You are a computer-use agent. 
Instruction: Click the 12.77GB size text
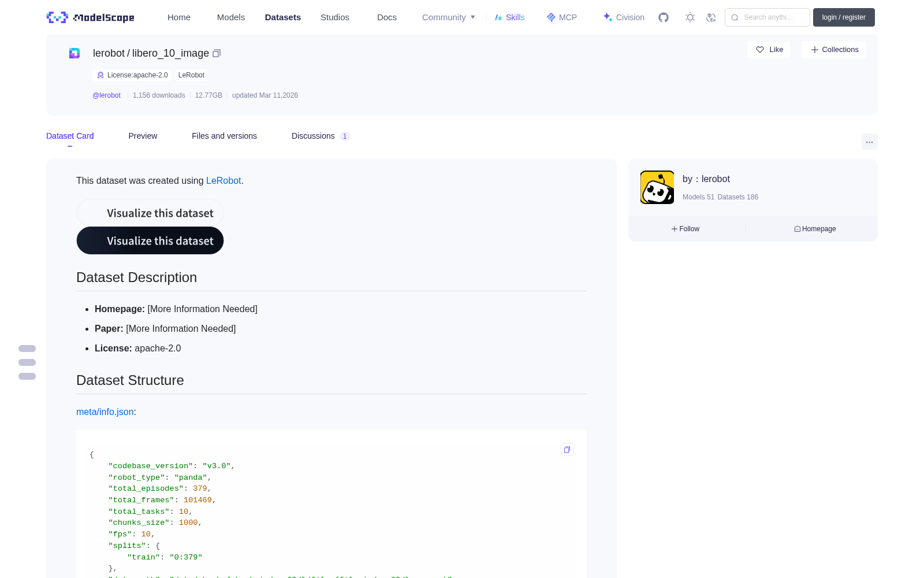(208, 95)
